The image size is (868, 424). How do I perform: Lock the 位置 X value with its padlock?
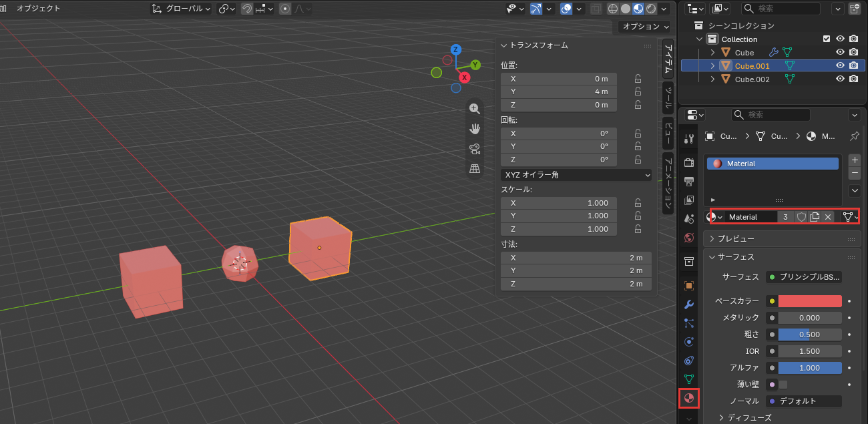click(638, 79)
